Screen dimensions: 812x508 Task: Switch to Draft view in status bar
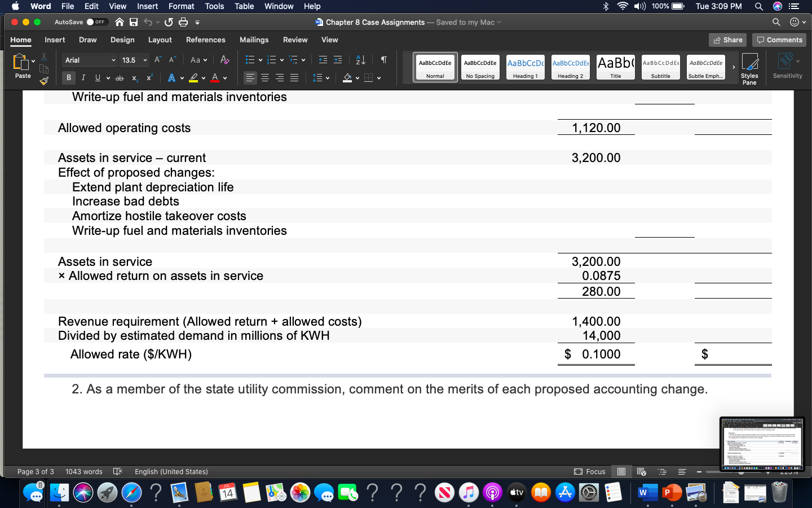[682, 472]
